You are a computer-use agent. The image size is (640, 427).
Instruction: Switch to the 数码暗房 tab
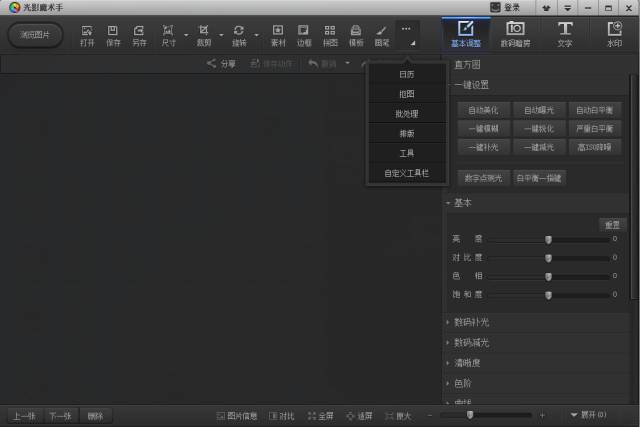pyautogui.click(x=515, y=34)
